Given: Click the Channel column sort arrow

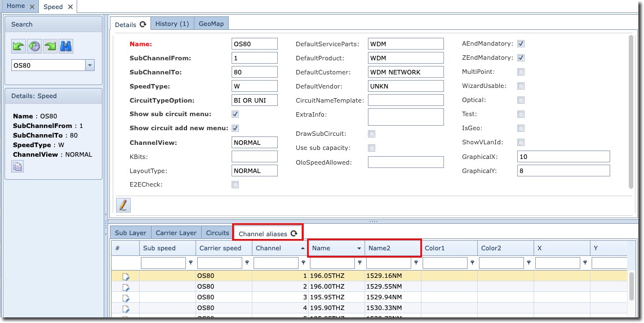Looking at the screenshot, I should coord(303,249).
